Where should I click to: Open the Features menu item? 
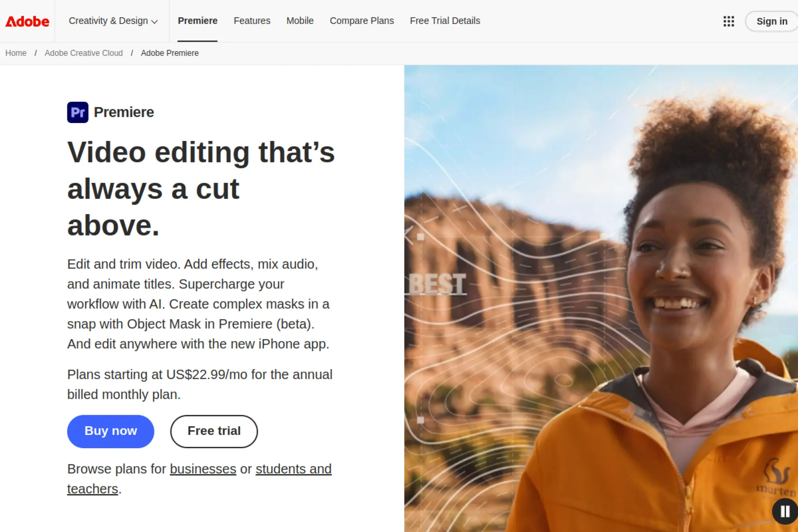(x=252, y=21)
